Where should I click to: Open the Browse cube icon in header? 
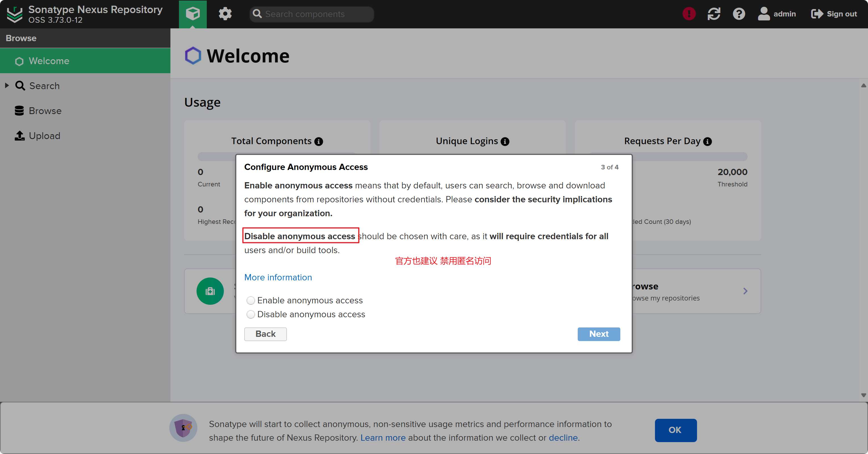[x=193, y=14]
